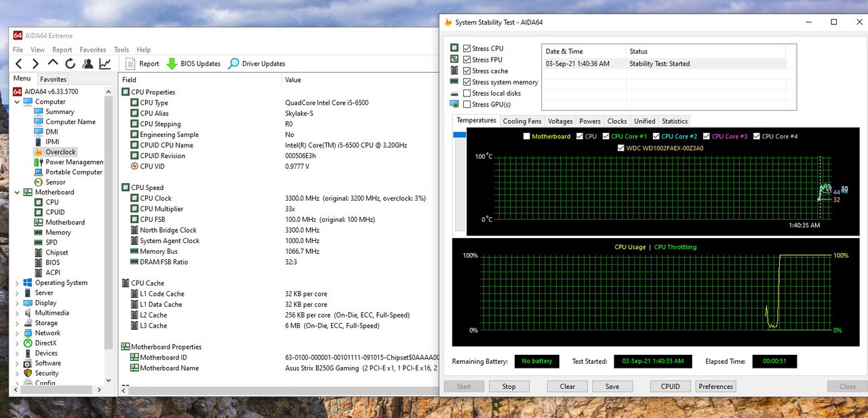Open the benchmark graph icon in toolbar
The height and width of the screenshot is (418, 868).
point(105,64)
